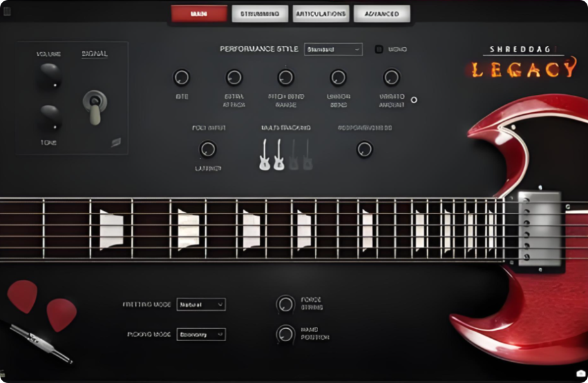
Task: Click the Hand Position knob
Action: (286, 334)
